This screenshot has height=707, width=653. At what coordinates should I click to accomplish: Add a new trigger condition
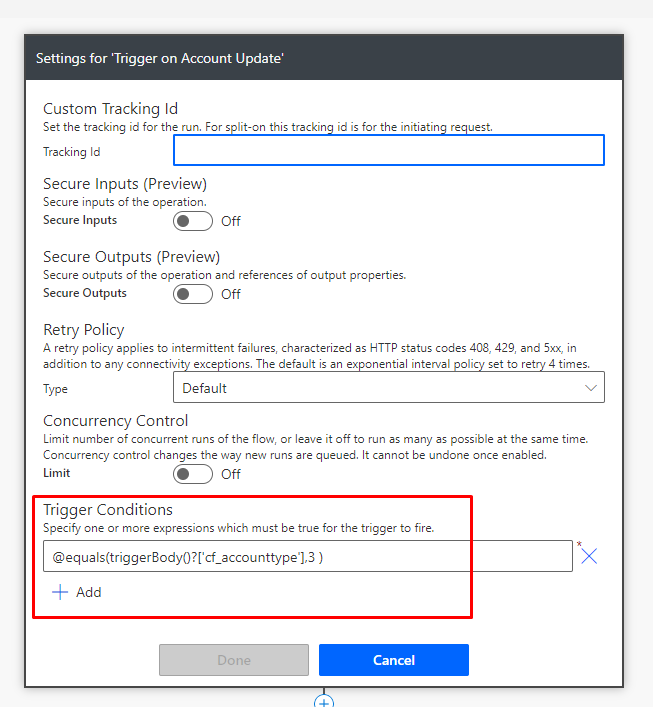pos(77,592)
